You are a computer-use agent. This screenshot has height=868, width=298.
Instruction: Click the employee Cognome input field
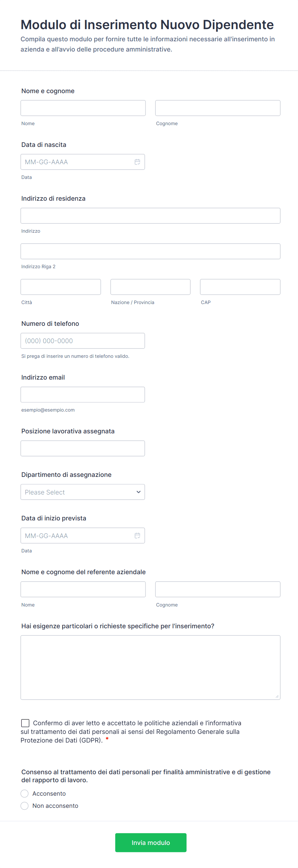[x=218, y=108]
